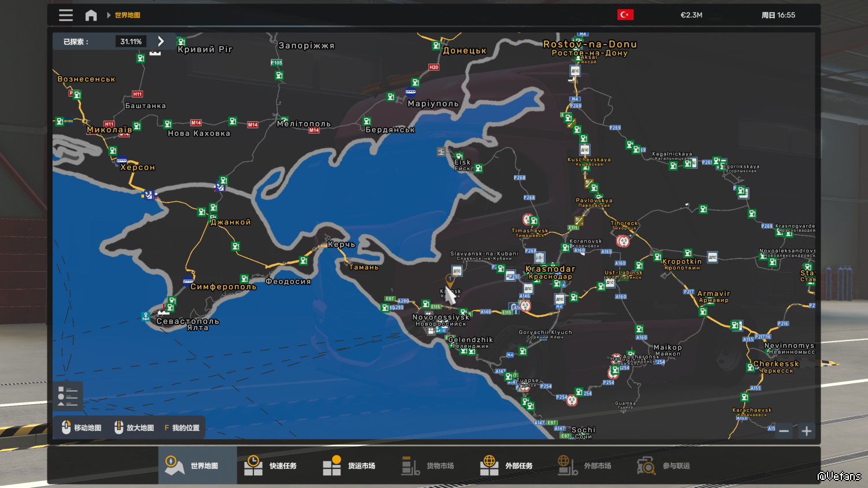Expand the explored percentage panel arrow
Viewport: 868px width, 488px height.
click(x=161, y=42)
